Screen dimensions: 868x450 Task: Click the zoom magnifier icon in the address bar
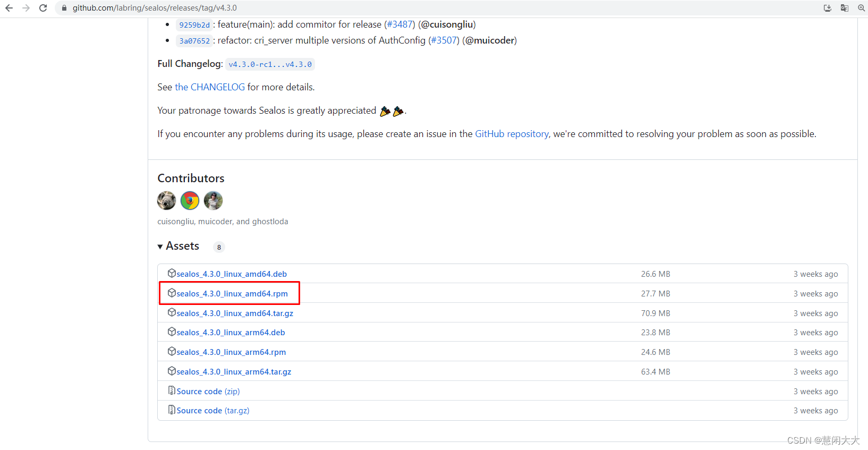pyautogui.click(x=861, y=8)
